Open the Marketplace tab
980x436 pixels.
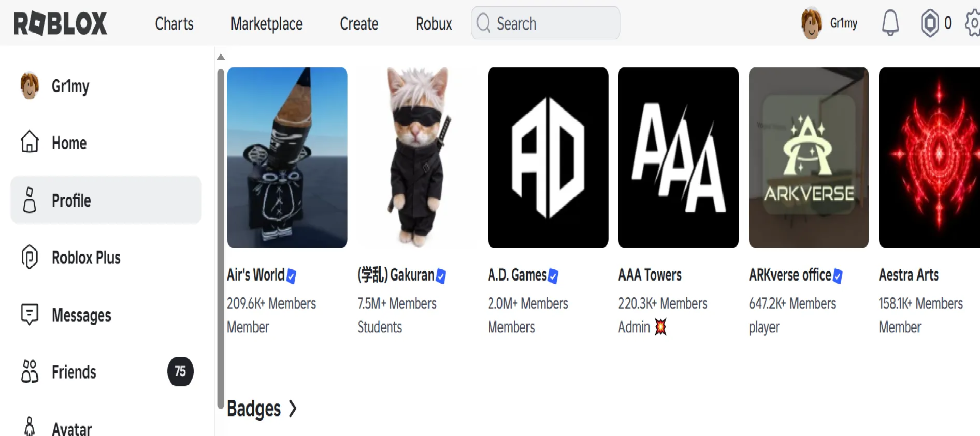(266, 24)
